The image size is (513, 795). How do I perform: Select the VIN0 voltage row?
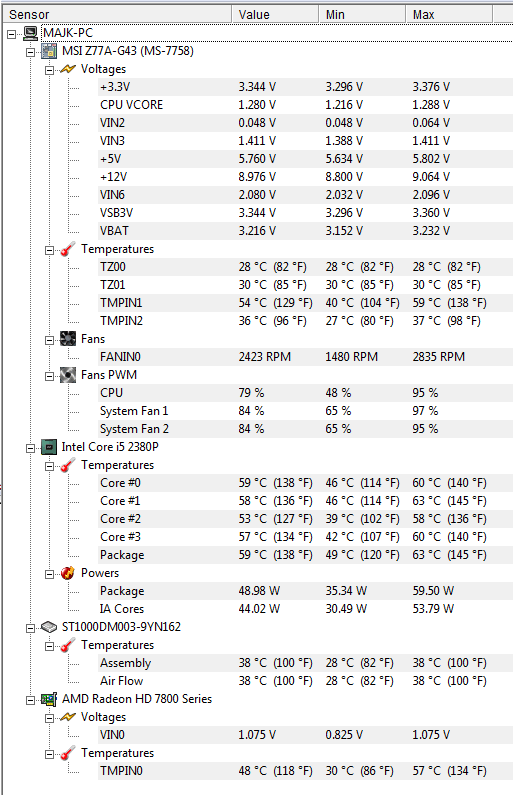[x=305, y=735]
